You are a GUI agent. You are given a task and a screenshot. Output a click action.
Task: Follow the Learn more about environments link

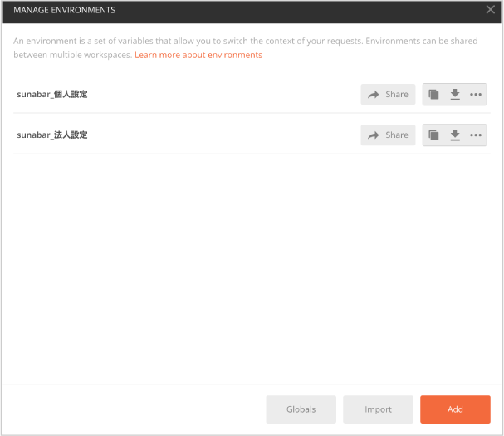[x=198, y=55]
